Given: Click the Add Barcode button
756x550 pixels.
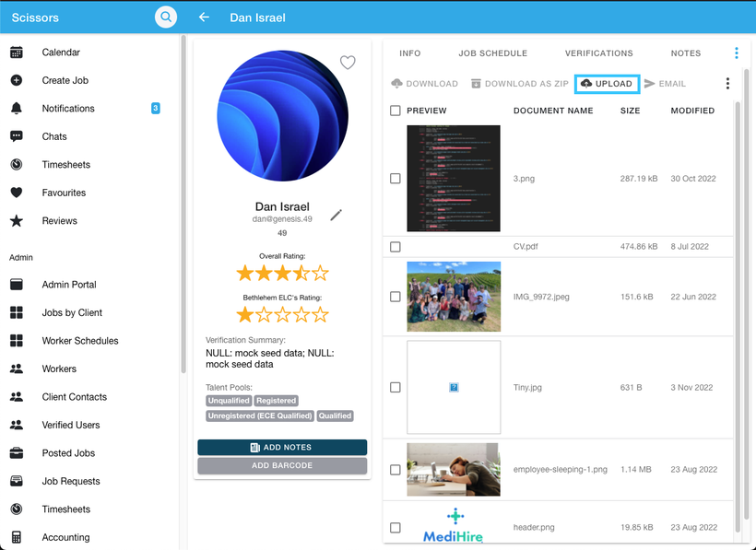Looking at the screenshot, I should pos(282,466).
